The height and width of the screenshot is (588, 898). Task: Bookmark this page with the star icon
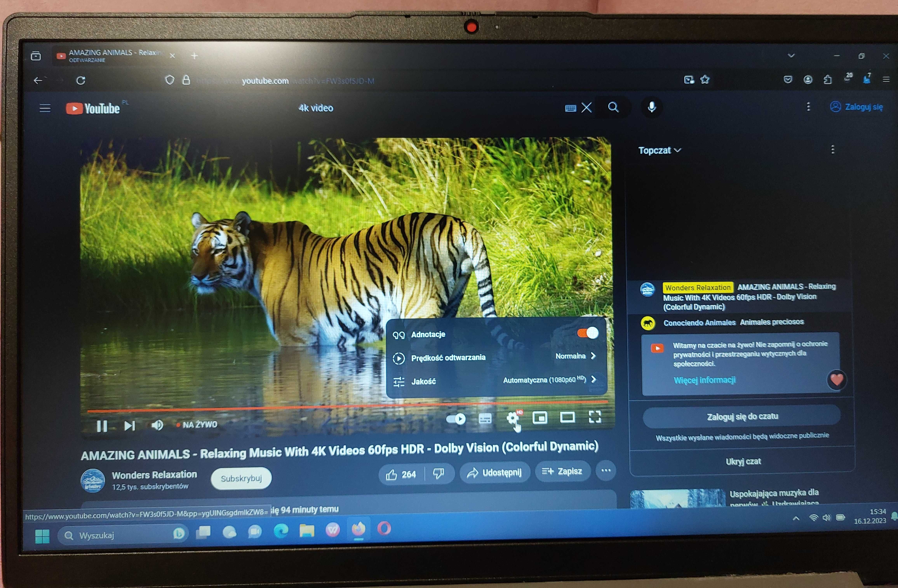click(x=705, y=80)
